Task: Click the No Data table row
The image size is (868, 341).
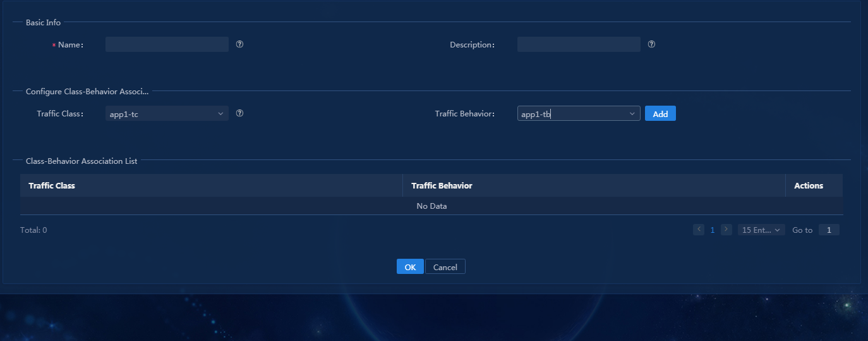Action: coord(431,206)
